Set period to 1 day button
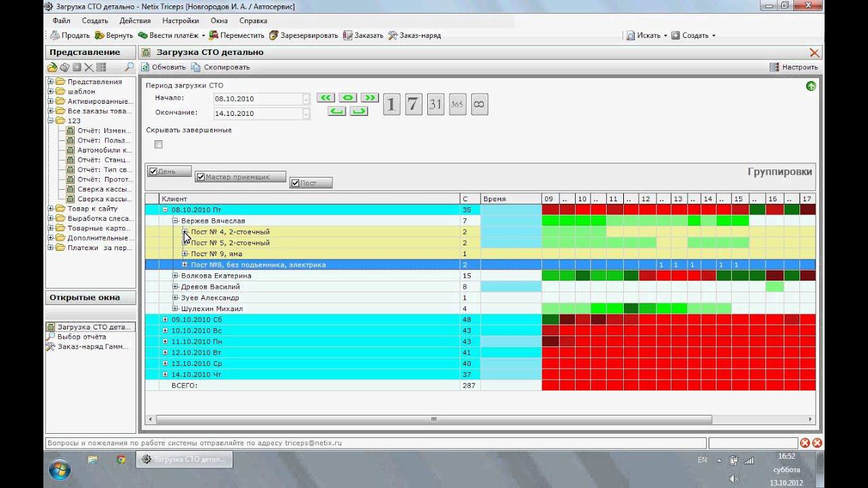Image resolution: width=868 pixels, height=488 pixels. 391,104
